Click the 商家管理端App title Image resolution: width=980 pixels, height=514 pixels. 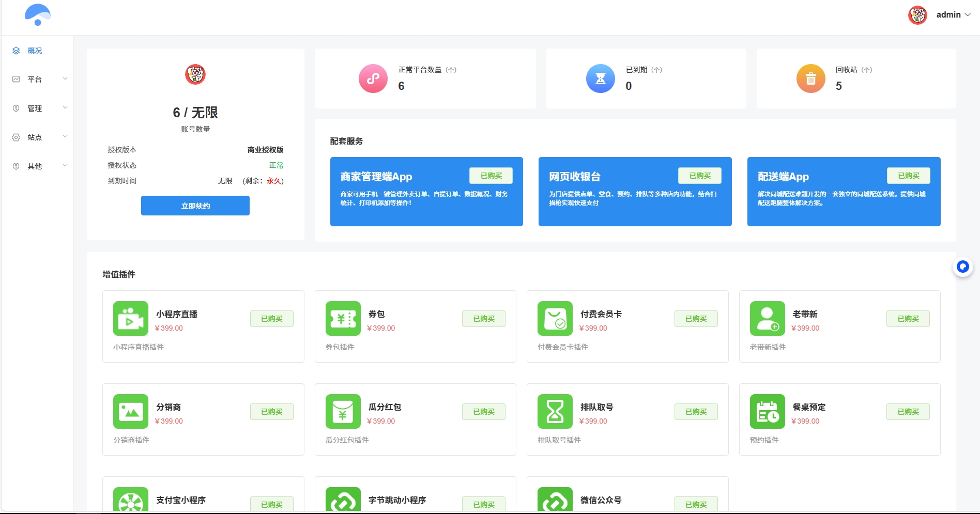click(x=376, y=177)
